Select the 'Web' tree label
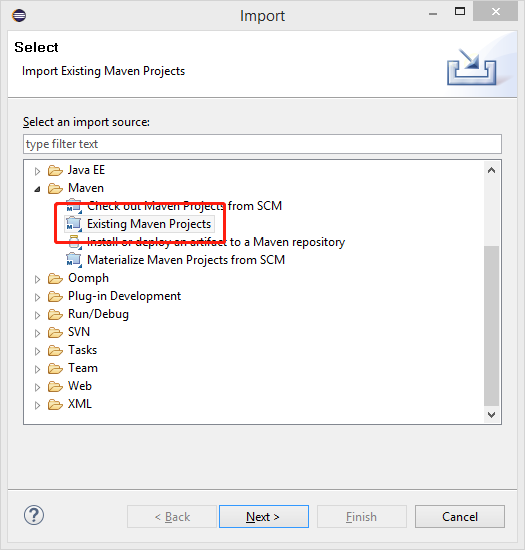Viewport: 525px width, 550px height. click(x=80, y=386)
